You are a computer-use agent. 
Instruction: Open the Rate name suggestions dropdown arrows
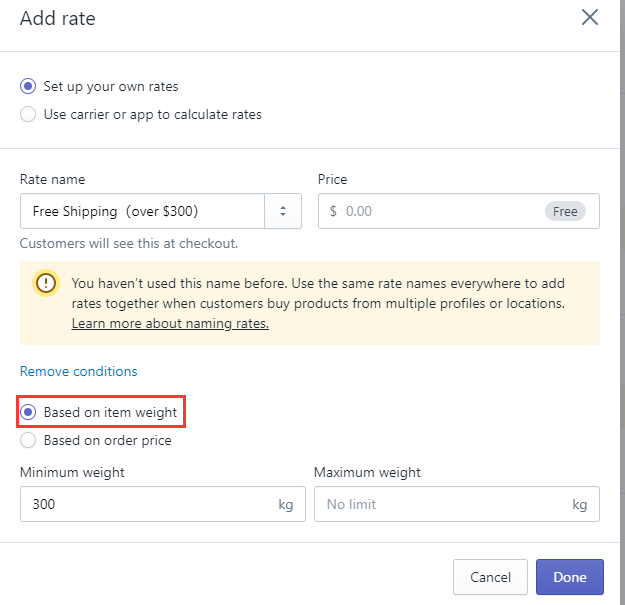pyautogui.click(x=283, y=211)
